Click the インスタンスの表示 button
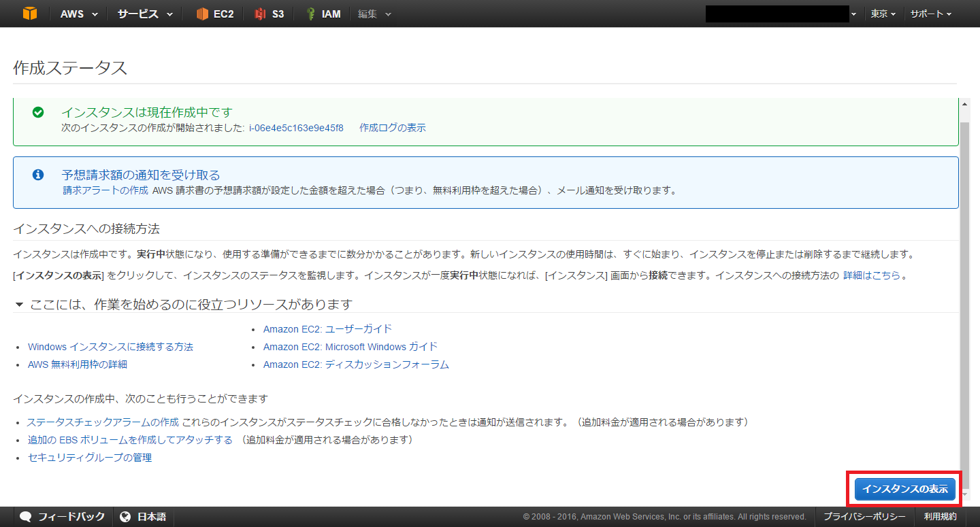Viewport: 980px width, 527px height. coord(904,489)
